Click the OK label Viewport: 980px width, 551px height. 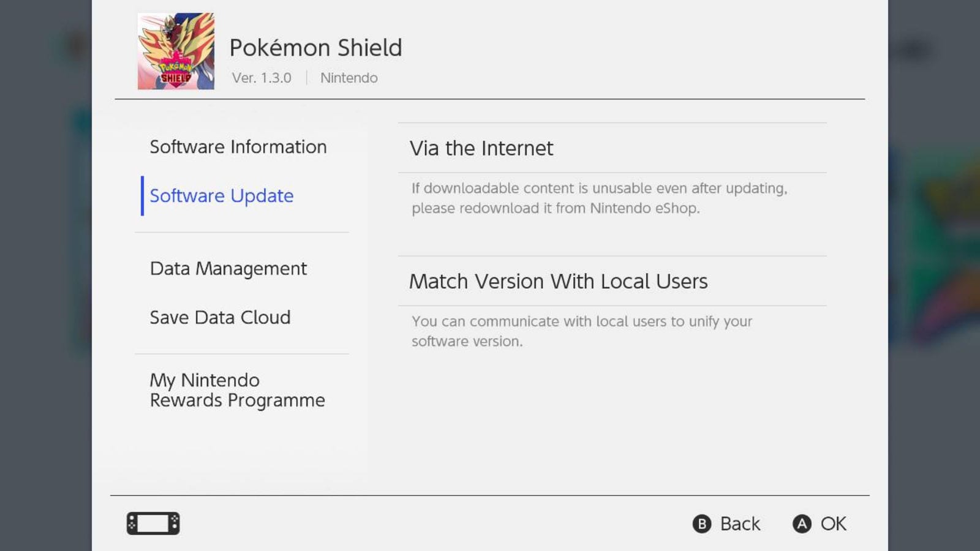(834, 524)
